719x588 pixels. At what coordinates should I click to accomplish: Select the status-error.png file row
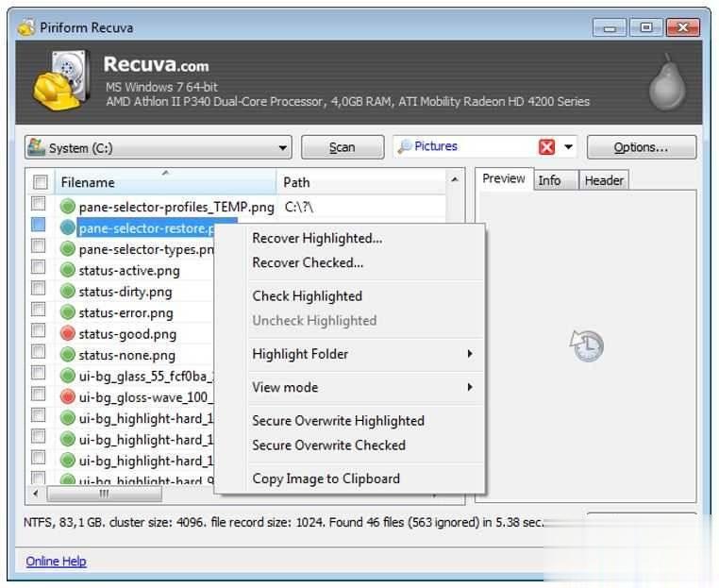[126, 312]
